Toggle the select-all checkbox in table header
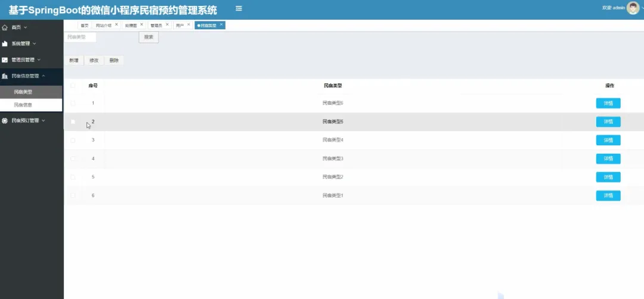The image size is (644, 299). [x=73, y=86]
